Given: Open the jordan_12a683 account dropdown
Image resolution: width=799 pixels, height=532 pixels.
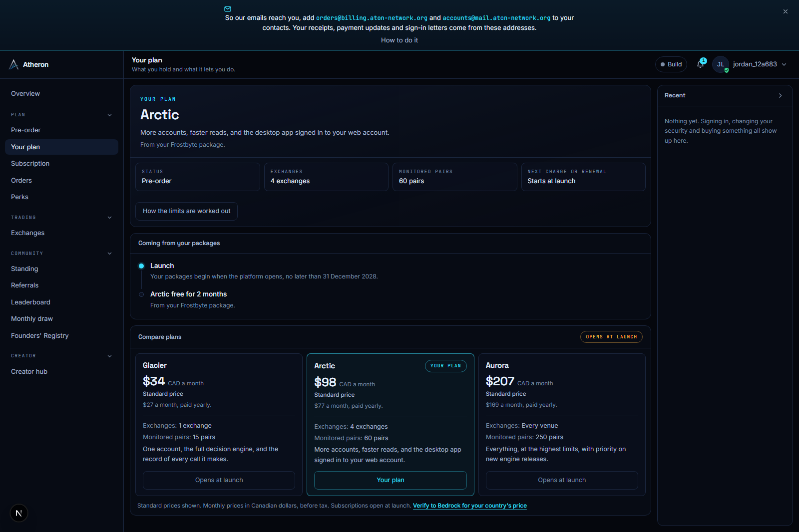Looking at the screenshot, I should (x=760, y=64).
